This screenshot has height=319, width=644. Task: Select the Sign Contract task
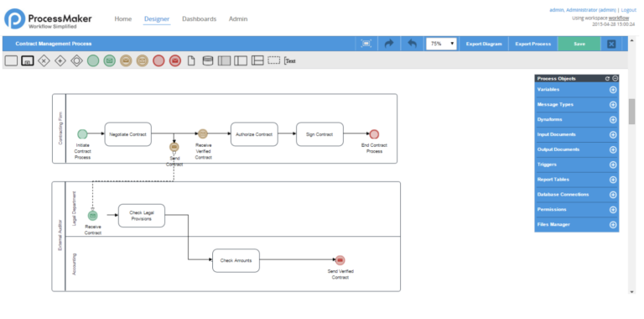pyautogui.click(x=319, y=134)
